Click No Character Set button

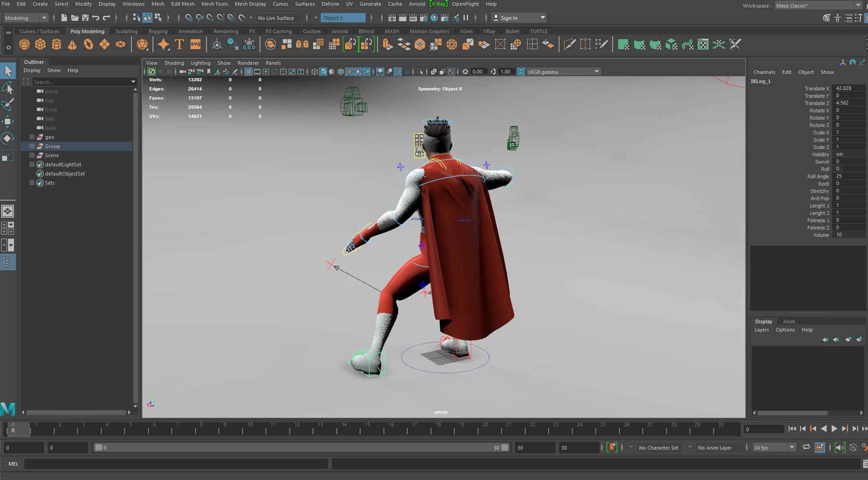pyautogui.click(x=658, y=447)
